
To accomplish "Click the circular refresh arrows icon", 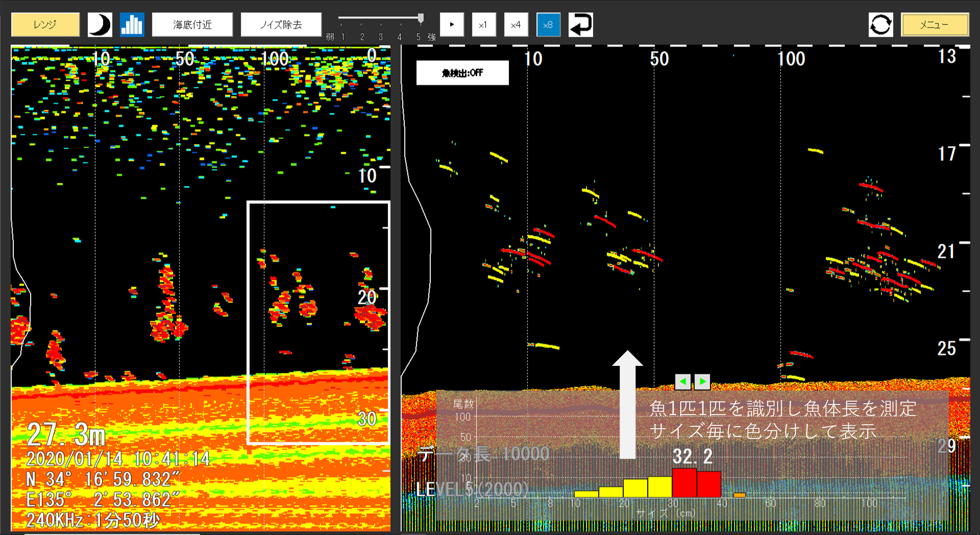I will (880, 25).
